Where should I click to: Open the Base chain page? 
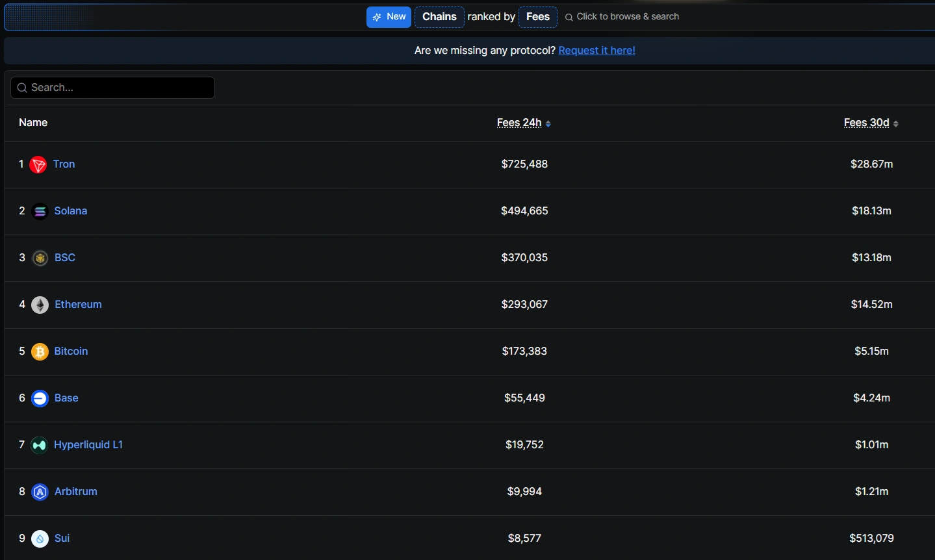click(66, 398)
